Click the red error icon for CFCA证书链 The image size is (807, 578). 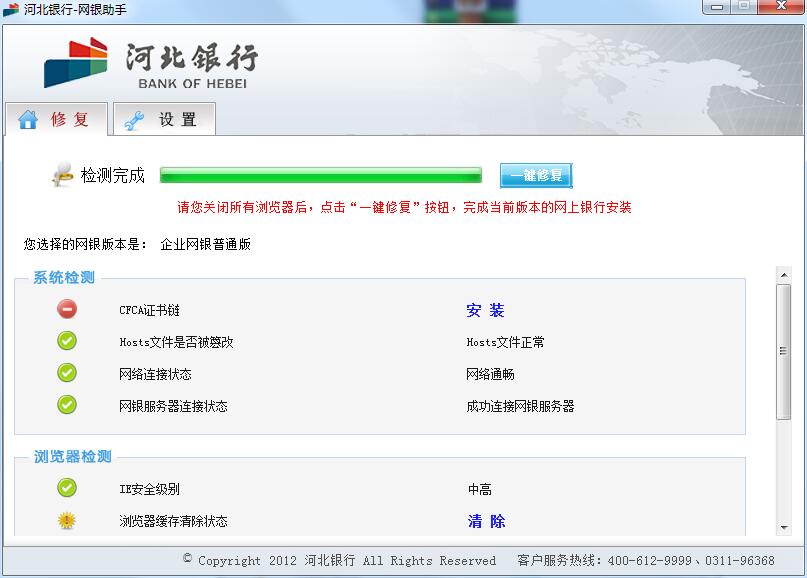(67, 309)
